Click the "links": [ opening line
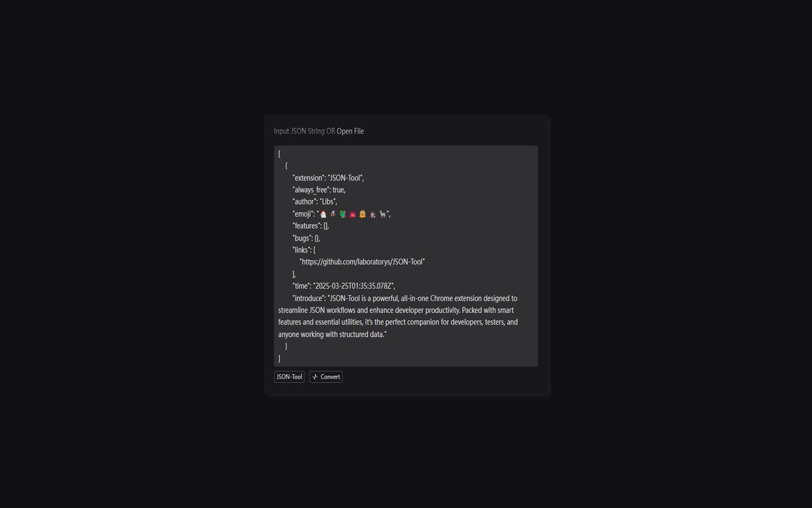The width and height of the screenshot is (812, 508). coord(304,250)
